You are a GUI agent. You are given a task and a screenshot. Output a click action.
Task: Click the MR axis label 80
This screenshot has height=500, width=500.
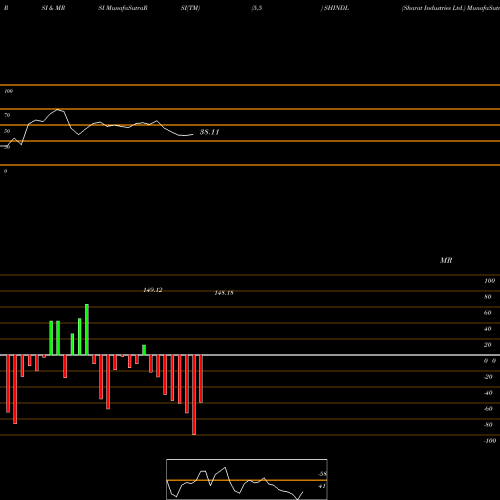tap(488, 297)
